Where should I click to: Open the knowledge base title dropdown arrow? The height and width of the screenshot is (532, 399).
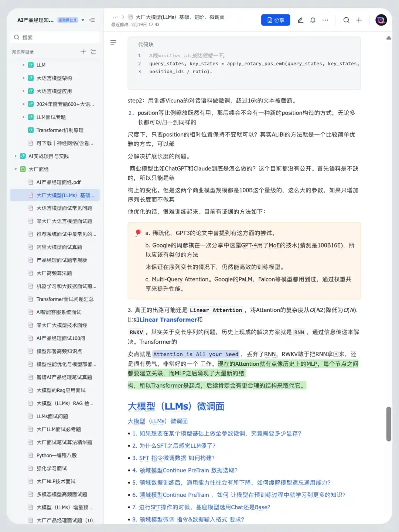83,20
